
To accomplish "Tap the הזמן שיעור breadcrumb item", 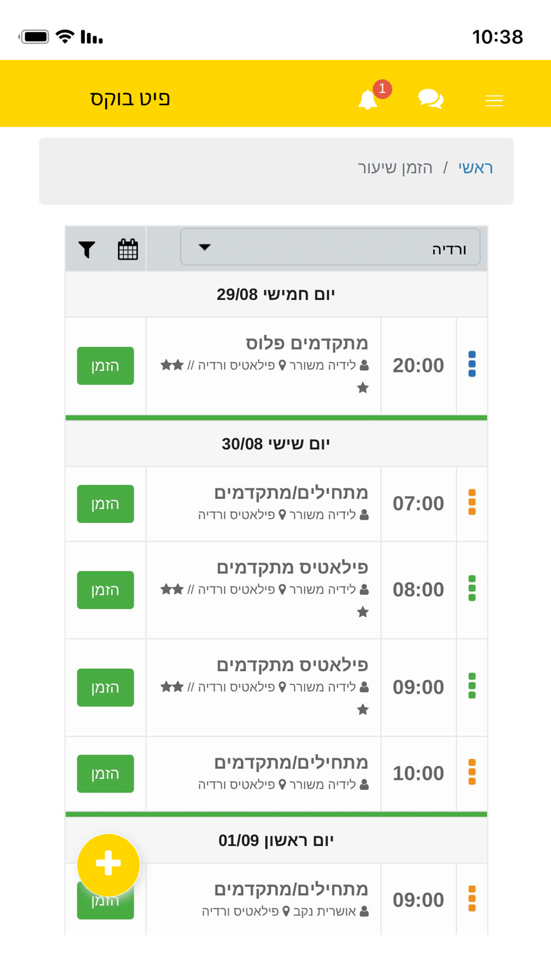I will pos(395,168).
